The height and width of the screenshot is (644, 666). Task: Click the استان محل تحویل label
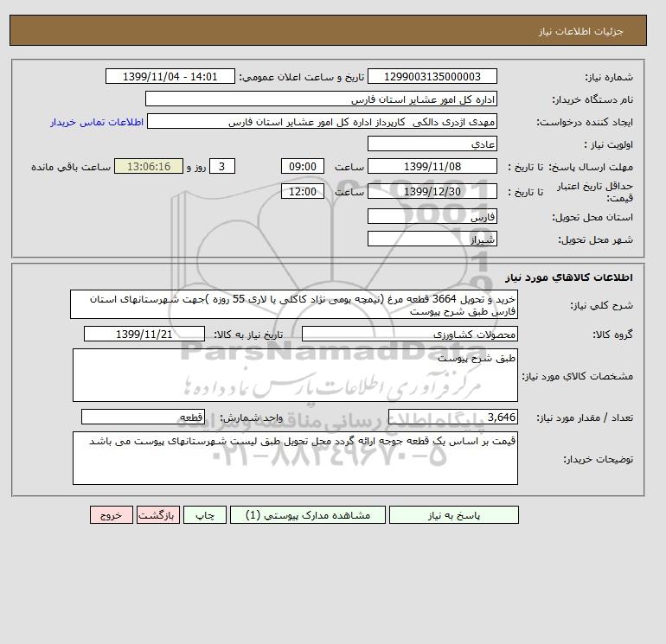tap(592, 217)
